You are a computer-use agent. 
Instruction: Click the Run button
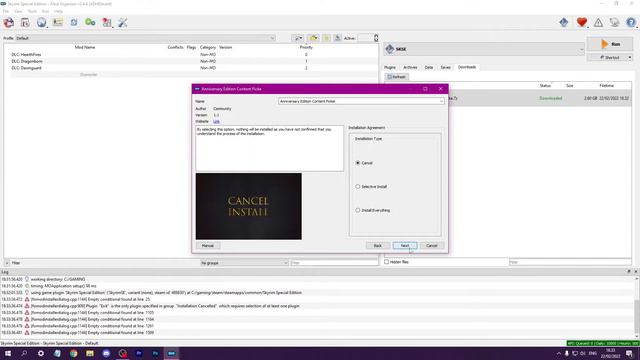[610, 44]
